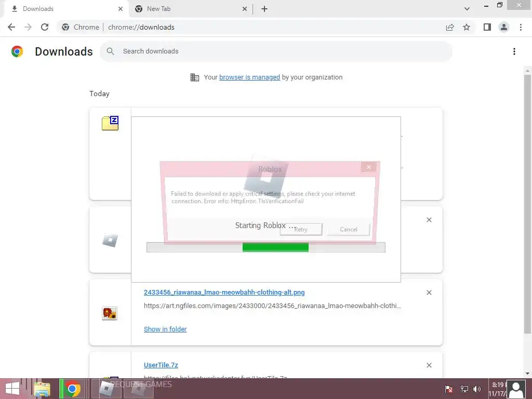
Task: Click the Search downloads field
Action: tap(276, 51)
